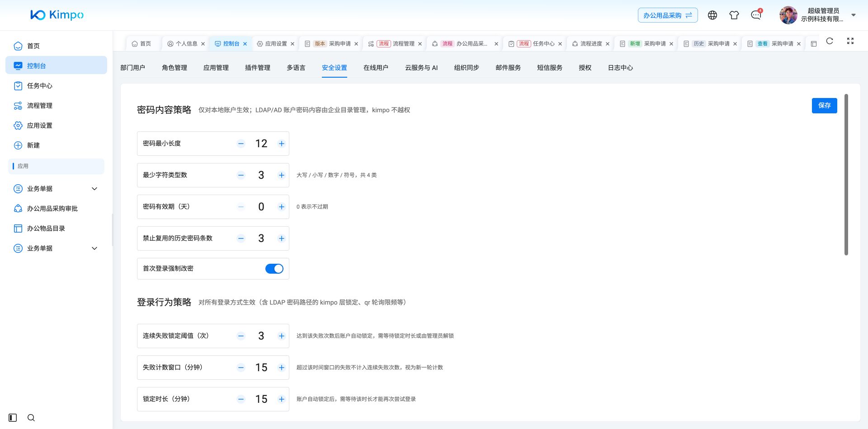The height and width of the screenshot is (429, 868).
Task: Enter fullscreen using the expand icon
Action: tap(850, 41)
